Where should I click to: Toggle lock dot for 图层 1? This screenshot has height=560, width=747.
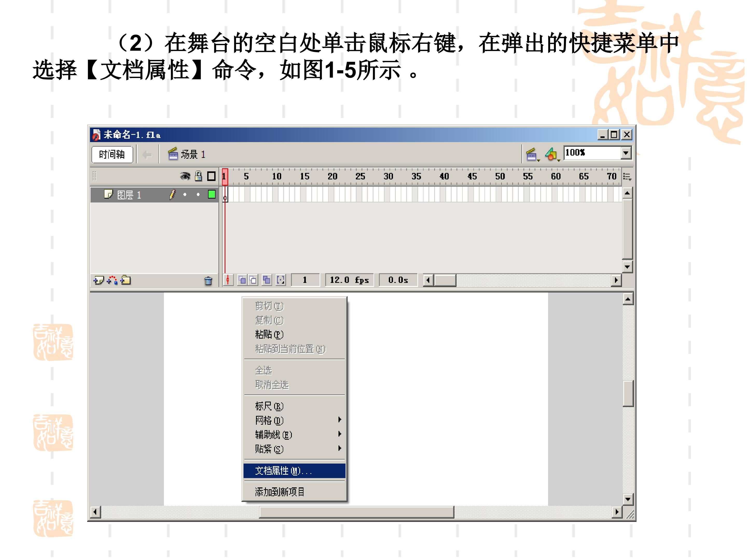tap(198, 194)
